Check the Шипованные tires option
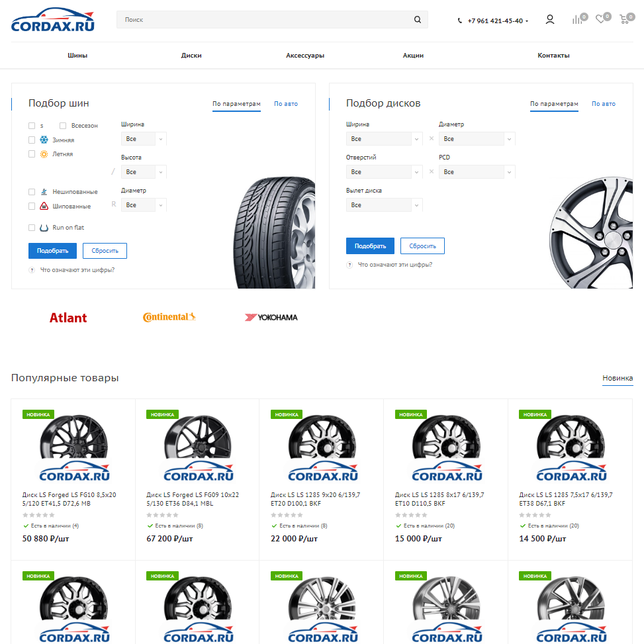The width and height of the screenshot is (644, 644). [x=32, y=207]
